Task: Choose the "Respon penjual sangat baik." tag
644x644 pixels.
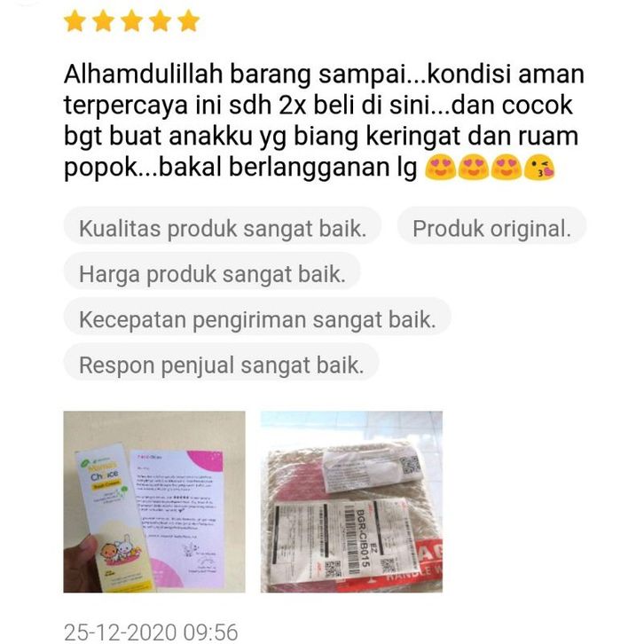Action: [x=222, y=365]
